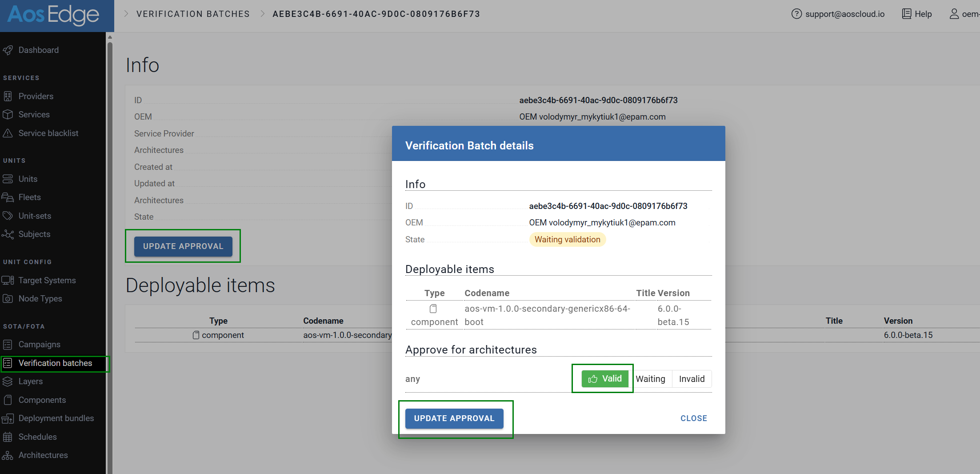Open the Schedules page
980x474 pixels.
[x=38, y=437]
